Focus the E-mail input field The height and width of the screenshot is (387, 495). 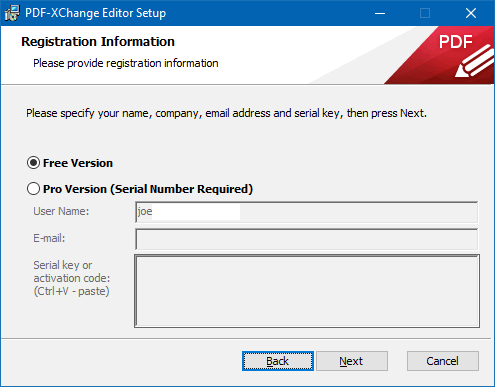[306, 239]
